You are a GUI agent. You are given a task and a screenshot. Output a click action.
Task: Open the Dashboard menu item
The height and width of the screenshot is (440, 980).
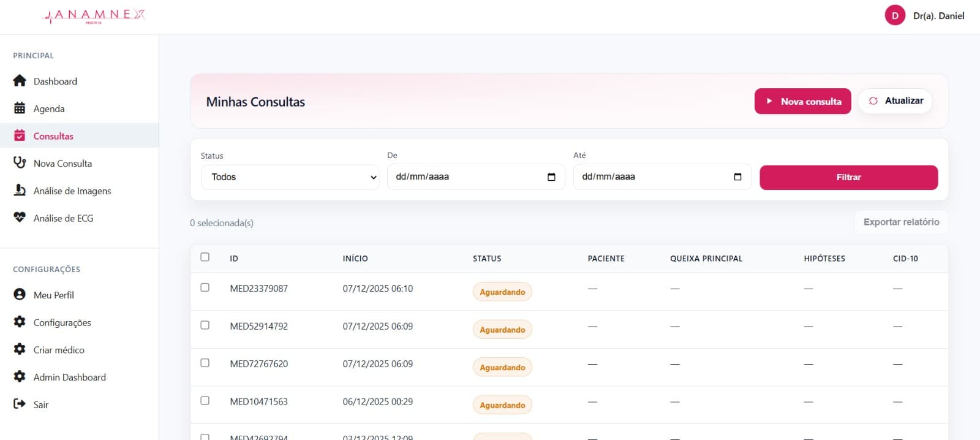80,81
